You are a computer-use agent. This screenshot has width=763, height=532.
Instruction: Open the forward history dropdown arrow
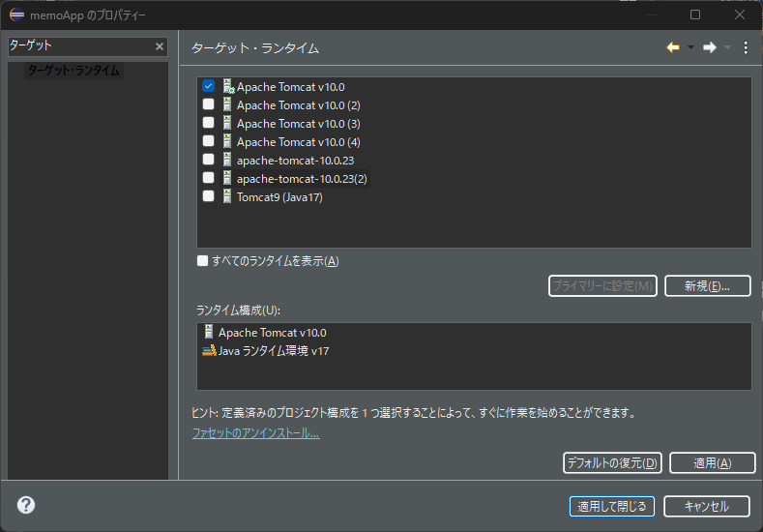pos(727,47)
